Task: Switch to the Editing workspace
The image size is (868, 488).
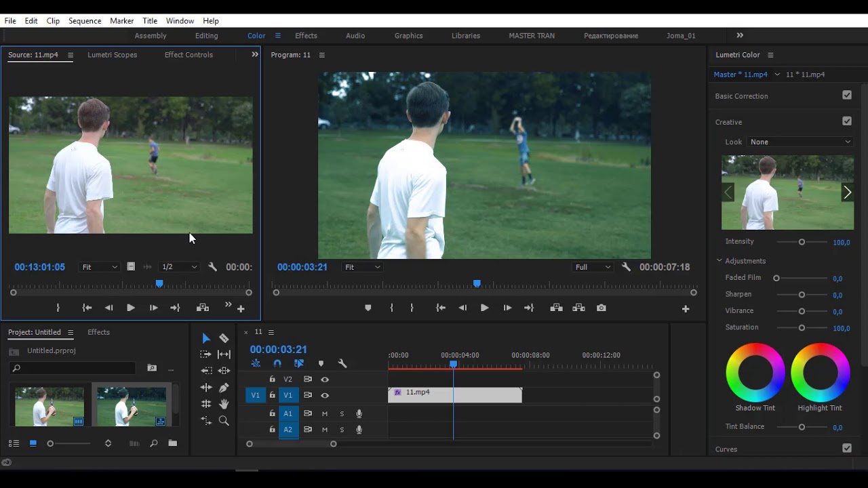Action: click(207, 35)
